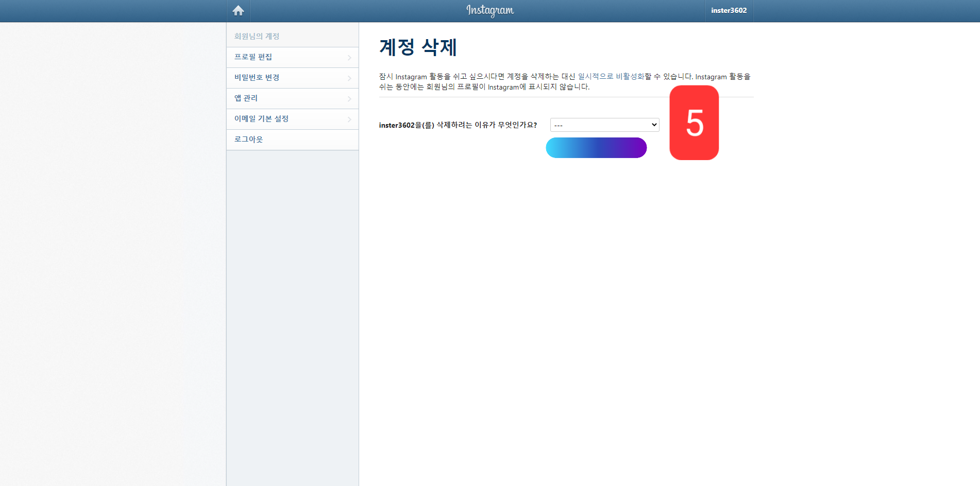Open the deletion reason dropdown
Viewport: 980px width, 486px height.
[604, 125]
